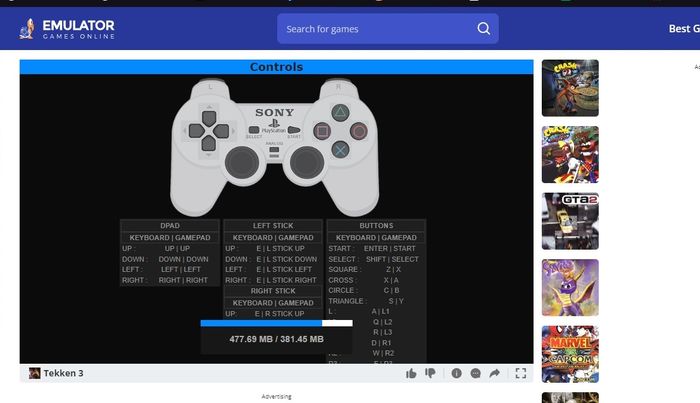
Task: Click the share arrow icon
Action: [x=495, y=373]
